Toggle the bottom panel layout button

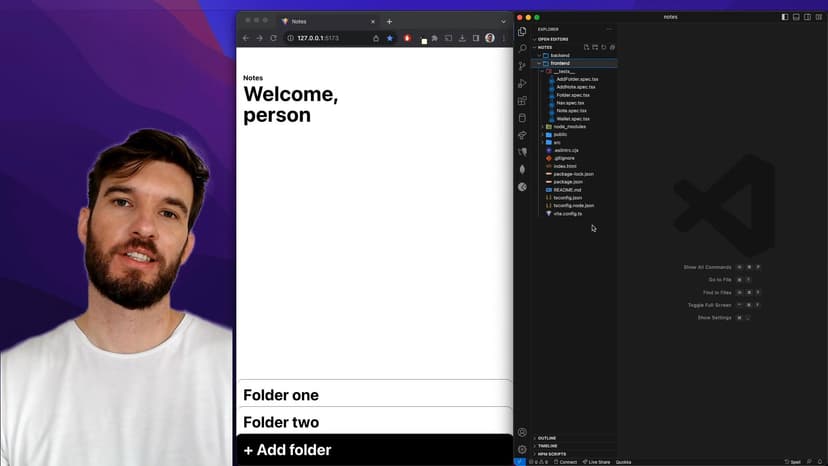797,17
